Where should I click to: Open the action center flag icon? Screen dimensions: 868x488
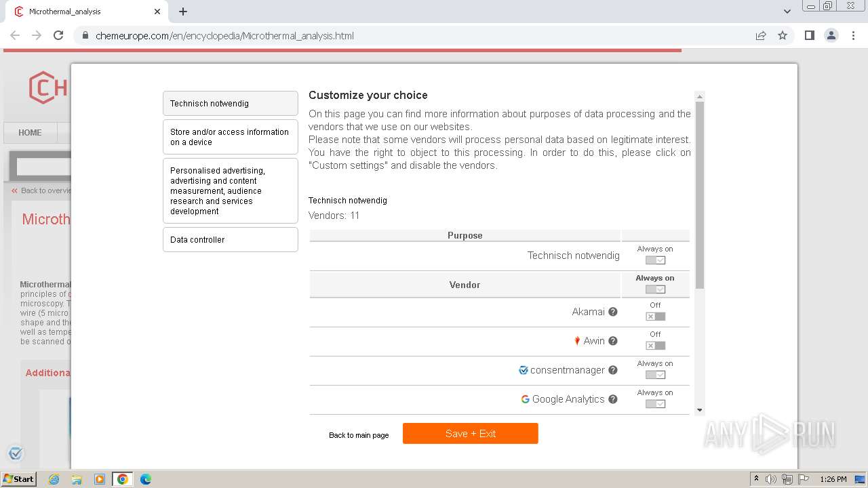tap(804, 479)
